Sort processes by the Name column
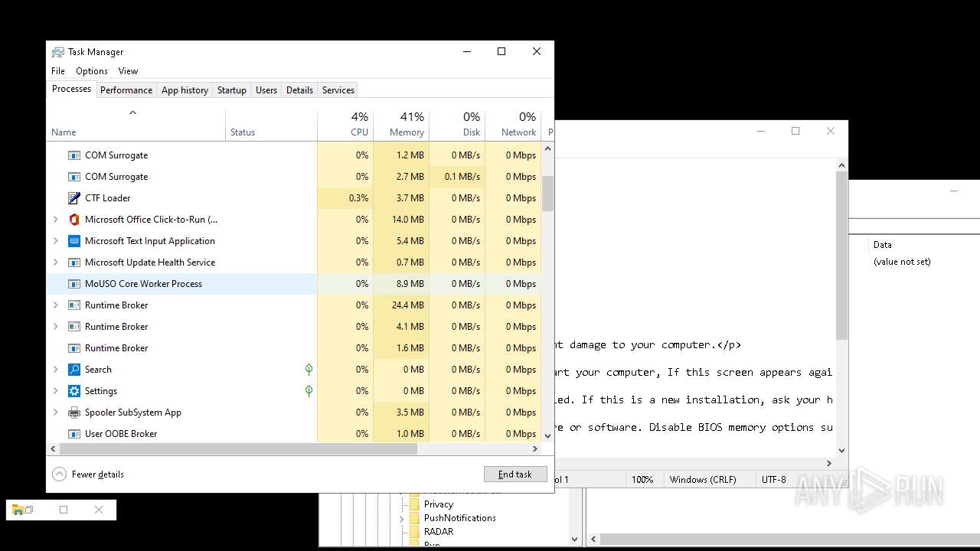Image resolution: width=980 pixels, height=551 pixels. pos(136,126)
